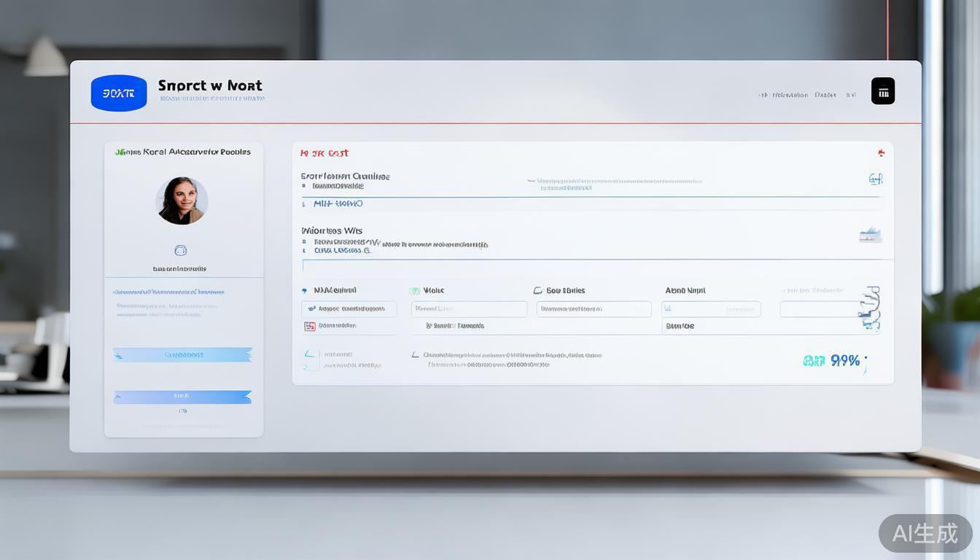Click the user profile photo
Screen dimensions: 980x560
pyautogui.click(x=182, y=201)
